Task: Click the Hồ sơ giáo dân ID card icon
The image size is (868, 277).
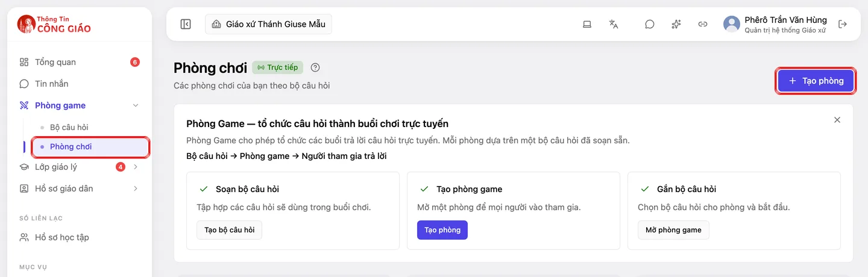Action: tap(24, 188)
